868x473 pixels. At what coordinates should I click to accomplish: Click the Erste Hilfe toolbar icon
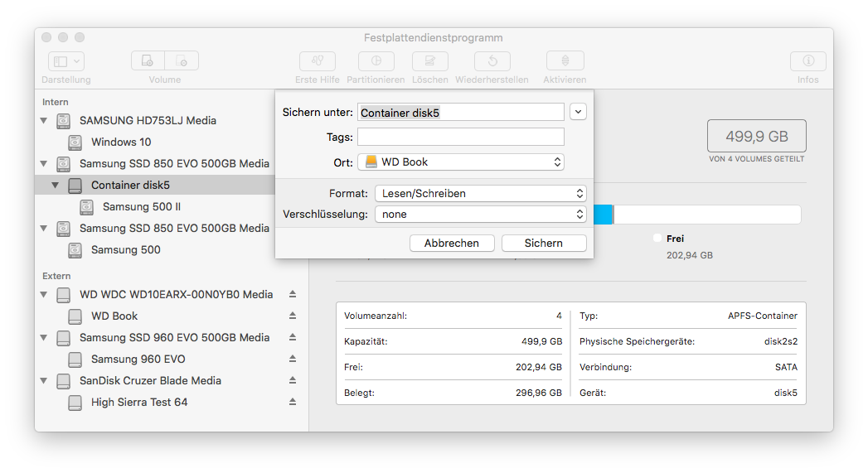click(x=318, y=61)
